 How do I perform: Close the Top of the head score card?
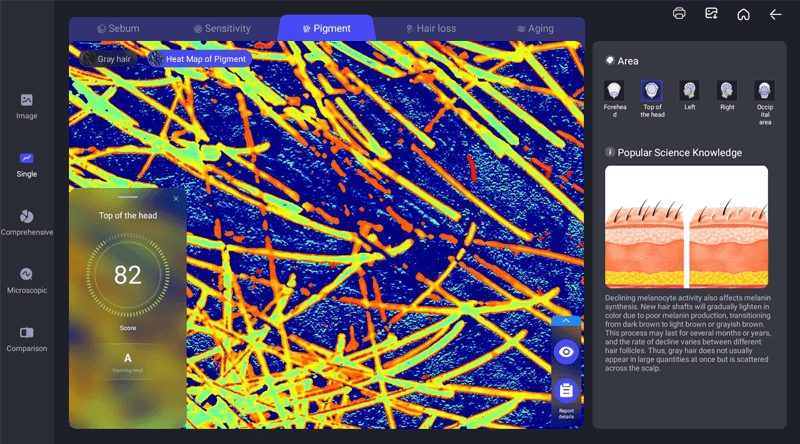pyautogui.click(x=176, y=199)
